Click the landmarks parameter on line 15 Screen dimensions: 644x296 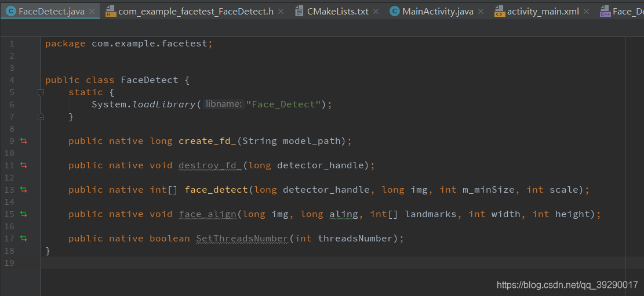pyautogui.click(x=431, y=214)
